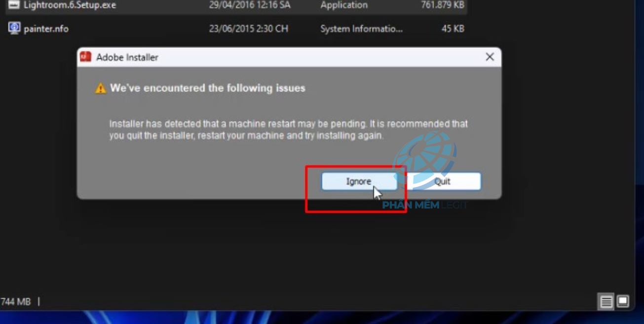644x324 pixels.
Task: Click the painter.nfo file name
Action: (46, 29)
